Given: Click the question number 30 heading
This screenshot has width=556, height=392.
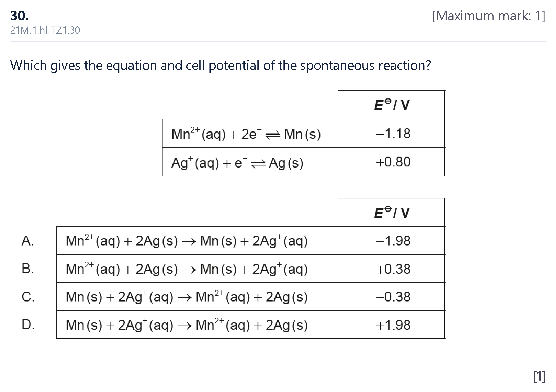Looking at the screenshot, I should (x=19, y=16).
